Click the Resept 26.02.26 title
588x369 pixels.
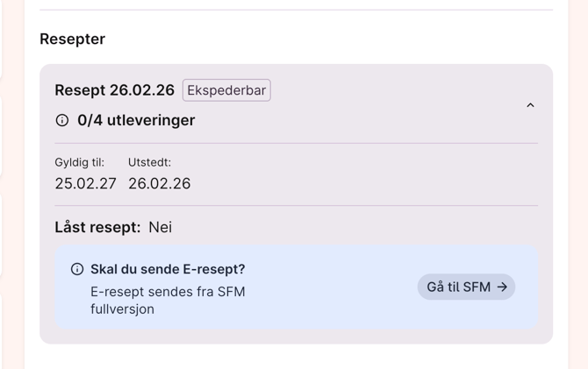tap(114, 90)
